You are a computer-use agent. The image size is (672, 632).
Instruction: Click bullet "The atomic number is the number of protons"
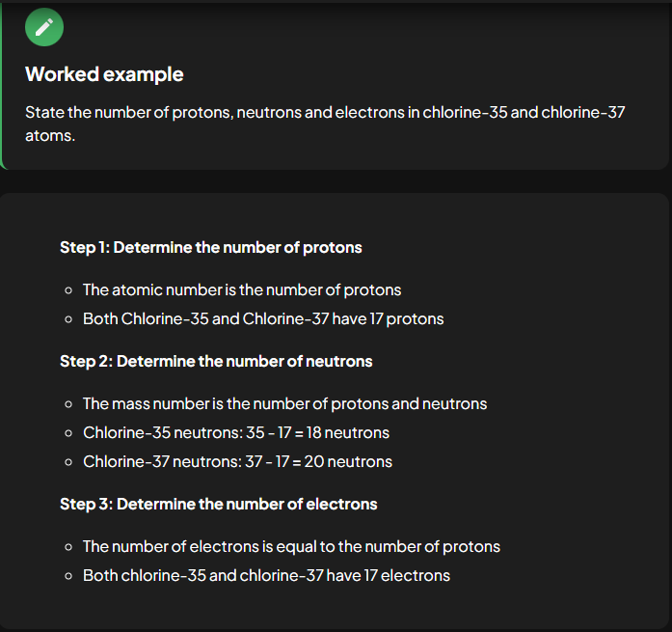[242, 289]
